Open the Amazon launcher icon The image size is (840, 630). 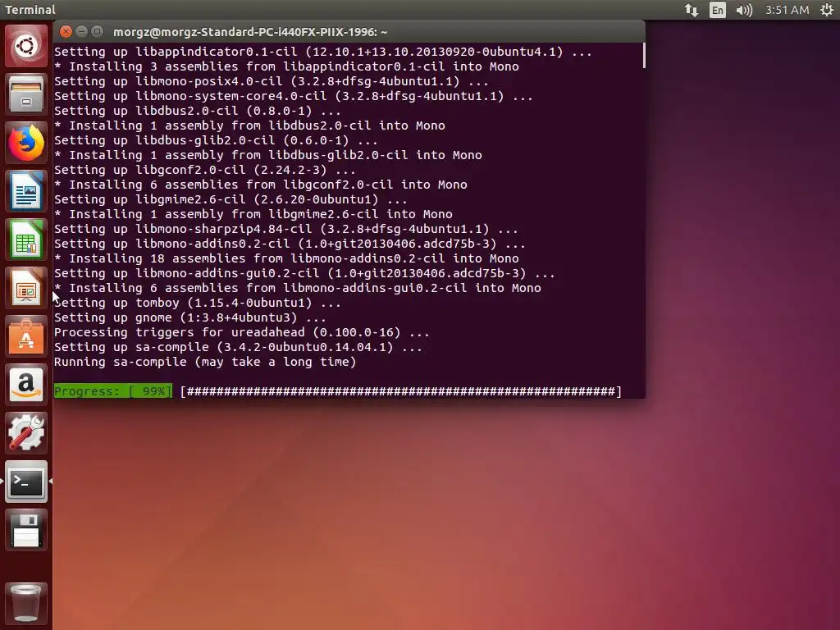click(25, 384)
